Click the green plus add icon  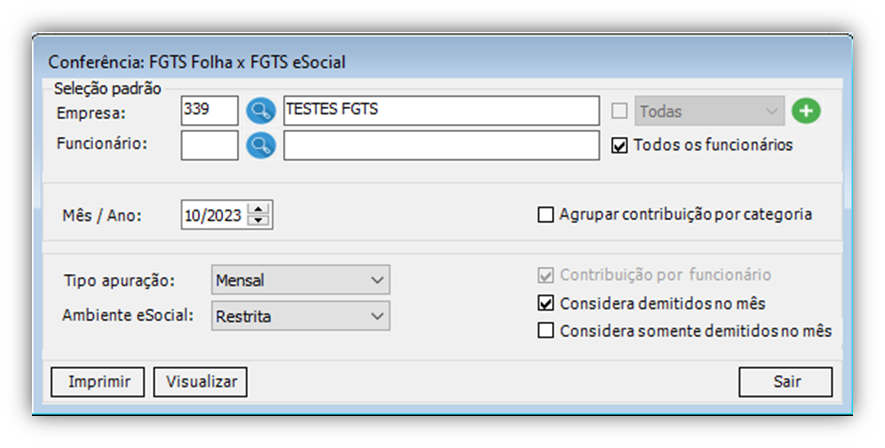806,111
